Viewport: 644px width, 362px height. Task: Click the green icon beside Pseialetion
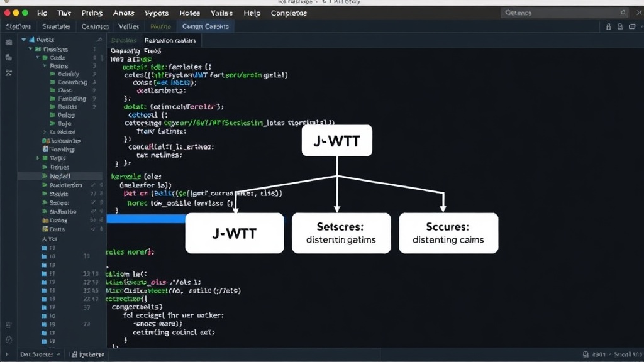click(x=45, y=185)
